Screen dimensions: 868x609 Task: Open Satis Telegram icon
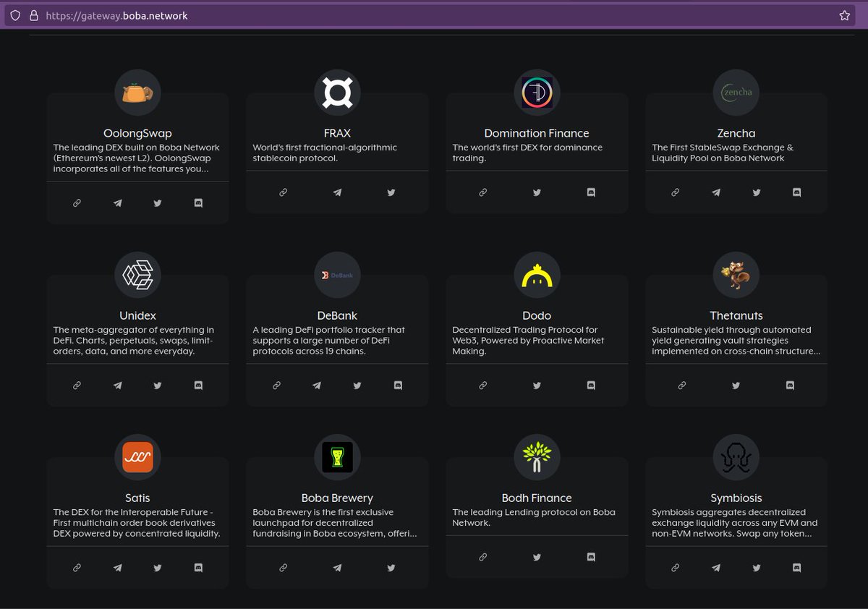[x=117, y=568]
